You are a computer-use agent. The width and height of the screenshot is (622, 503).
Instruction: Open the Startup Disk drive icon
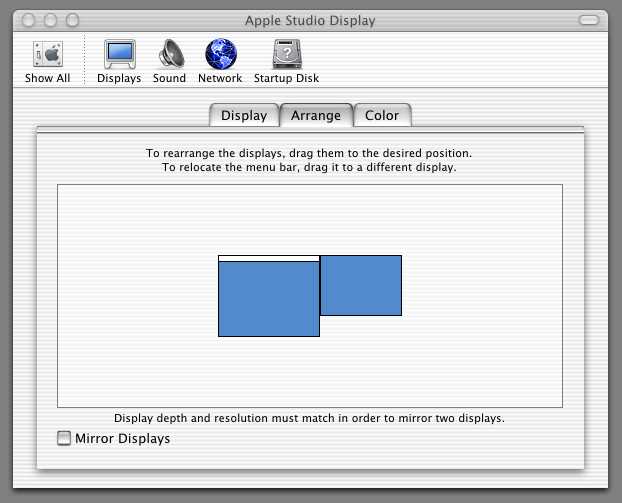point(287,54)
